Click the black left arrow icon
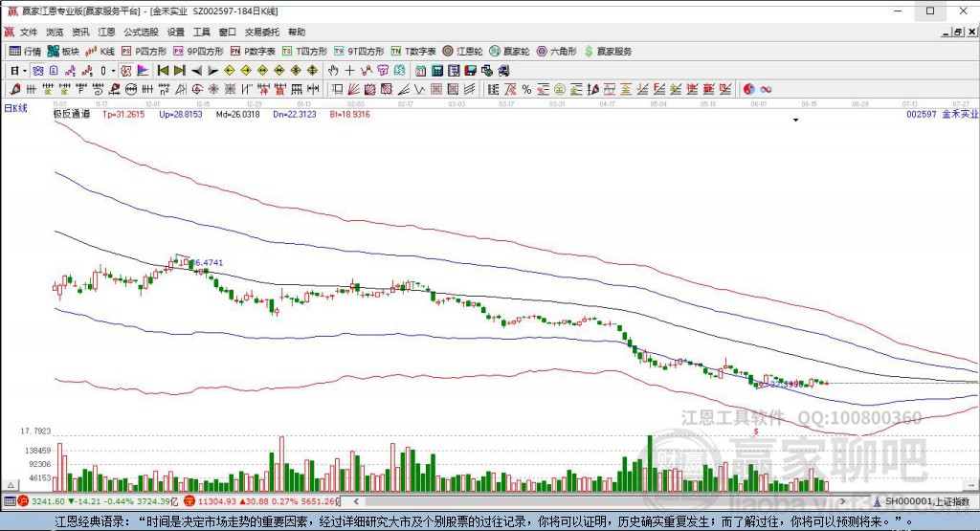Viewport: 980px width, 531px height. (196, 71)
